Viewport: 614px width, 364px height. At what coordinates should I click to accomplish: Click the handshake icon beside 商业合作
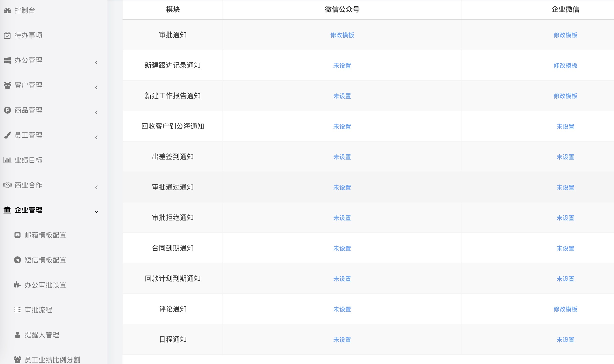pos(7,185)
